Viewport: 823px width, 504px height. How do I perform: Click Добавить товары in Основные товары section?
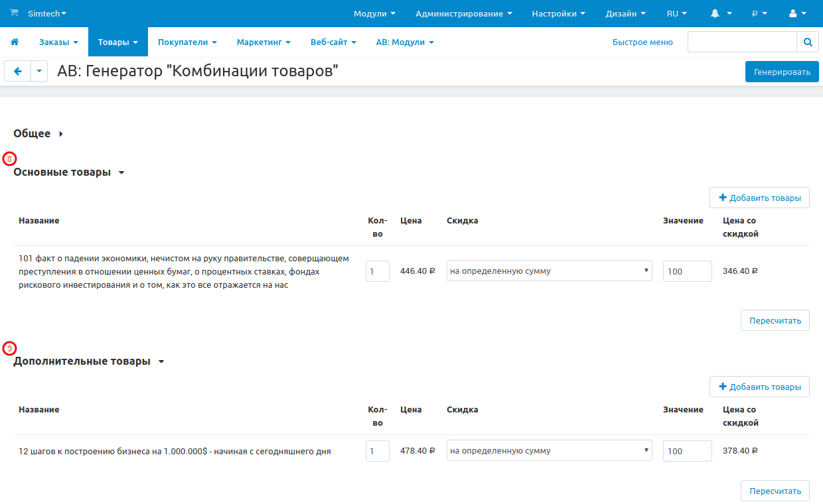click(x=759, y=197)
